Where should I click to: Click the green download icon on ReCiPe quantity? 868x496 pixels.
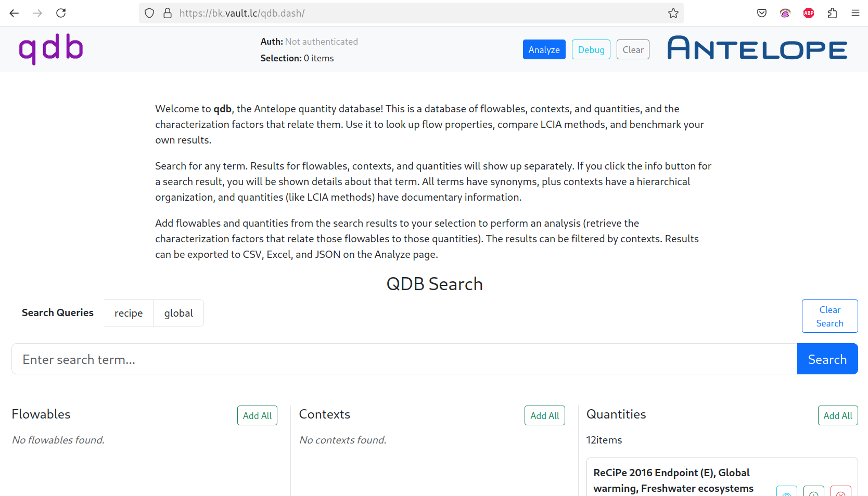click(814, 492)
